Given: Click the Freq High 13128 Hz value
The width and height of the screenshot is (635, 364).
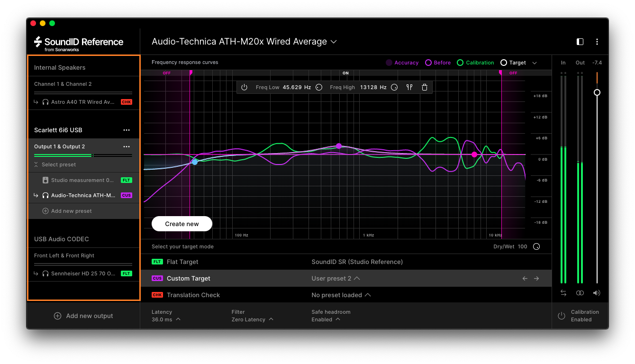Looking at the screenshot, I should [x=373, y=87].
